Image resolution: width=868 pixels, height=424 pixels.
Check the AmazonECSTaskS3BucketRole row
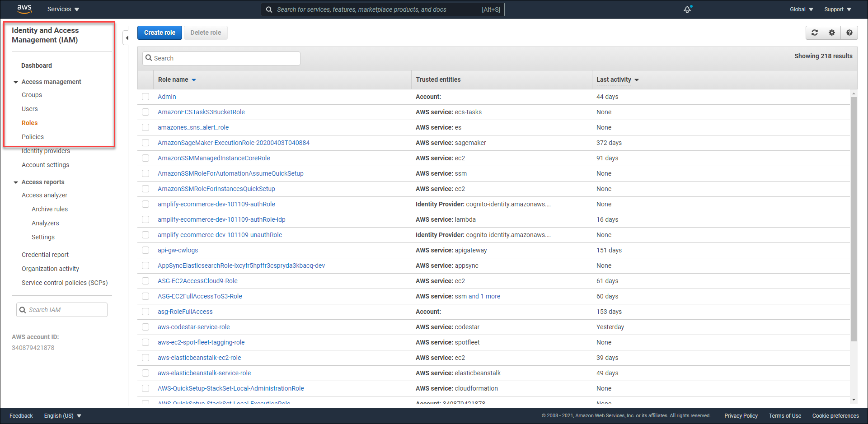(145, 112)
